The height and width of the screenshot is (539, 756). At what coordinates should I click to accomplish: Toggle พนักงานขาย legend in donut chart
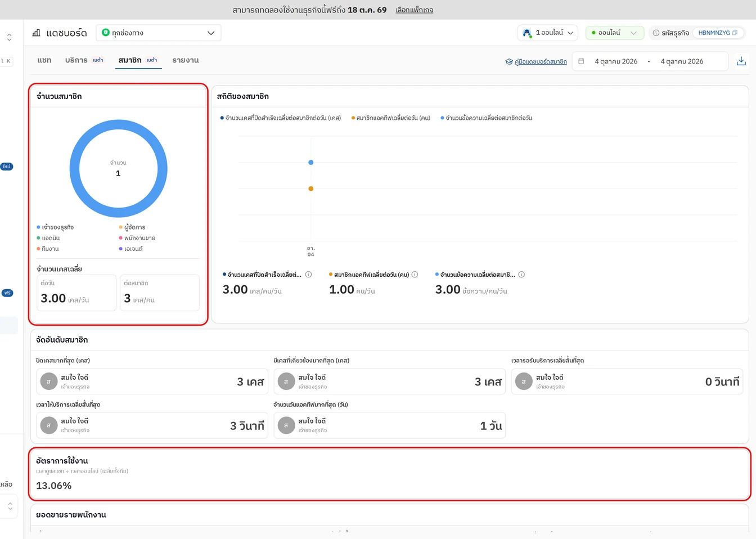pyautogui.click(x=137, y=238)
